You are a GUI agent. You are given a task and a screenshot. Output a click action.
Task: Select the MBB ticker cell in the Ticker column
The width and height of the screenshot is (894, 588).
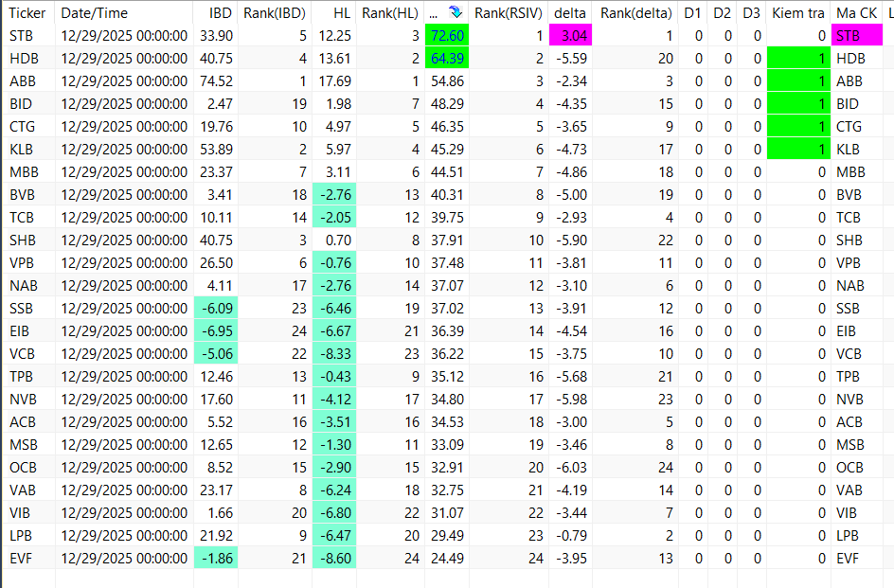28,171
